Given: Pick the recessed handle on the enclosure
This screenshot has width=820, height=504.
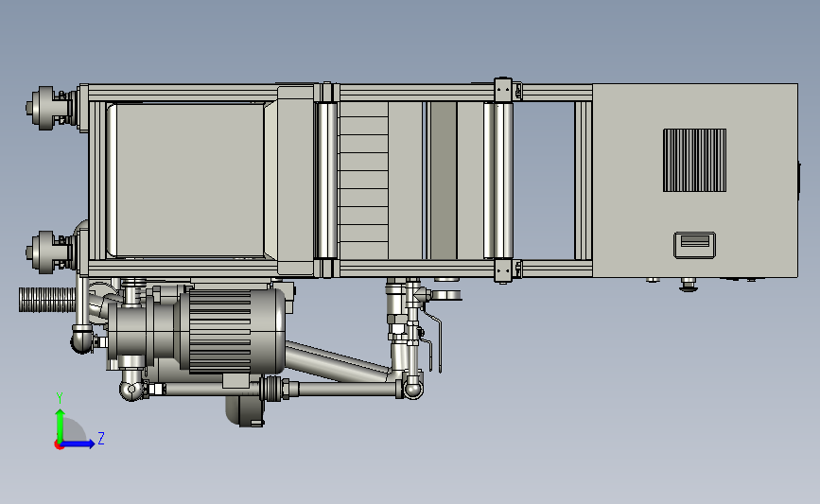Looking at the screenshot, I should click(x=694, y=245).
